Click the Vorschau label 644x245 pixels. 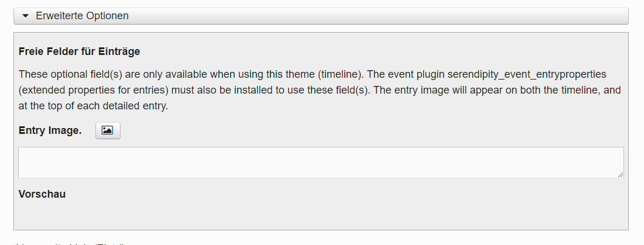click(42, 194)
